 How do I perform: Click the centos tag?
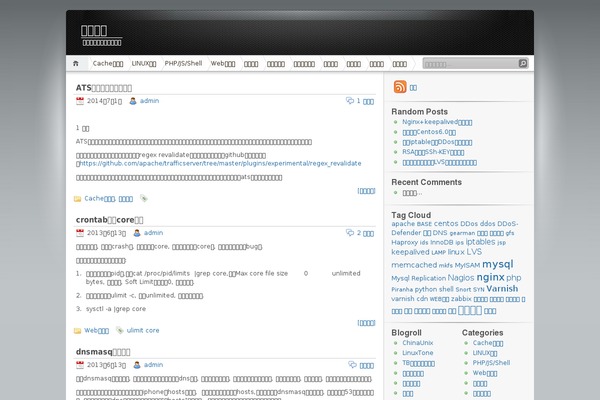tap(446, 224)
